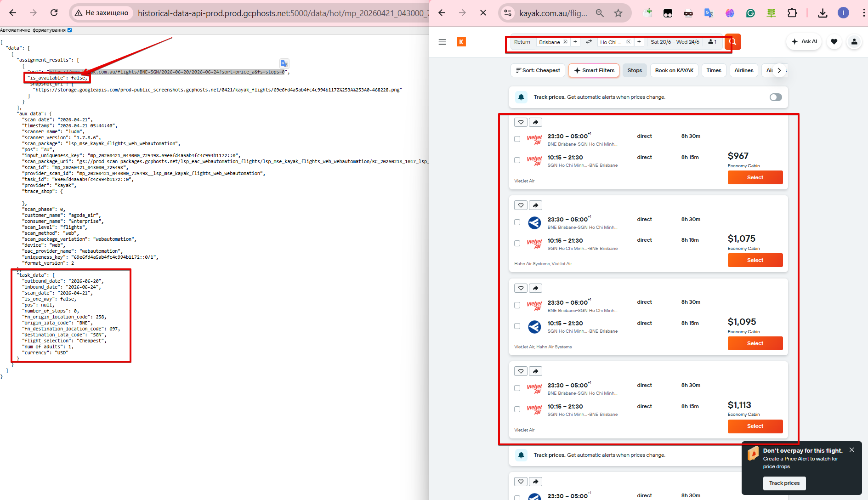Click the zoom magnifier in the Kayak address bar
The image size is (868, 500).
pos(600,13)
